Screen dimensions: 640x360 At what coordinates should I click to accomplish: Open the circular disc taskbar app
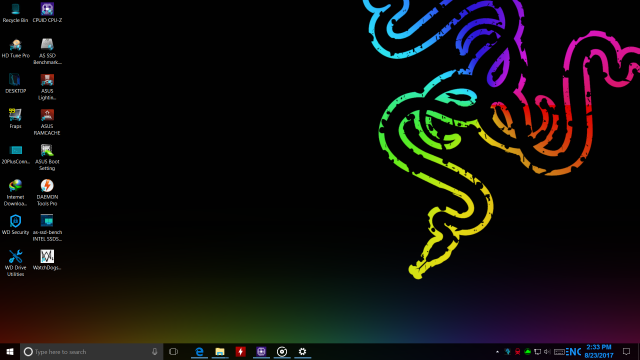[x=282, y=351]
